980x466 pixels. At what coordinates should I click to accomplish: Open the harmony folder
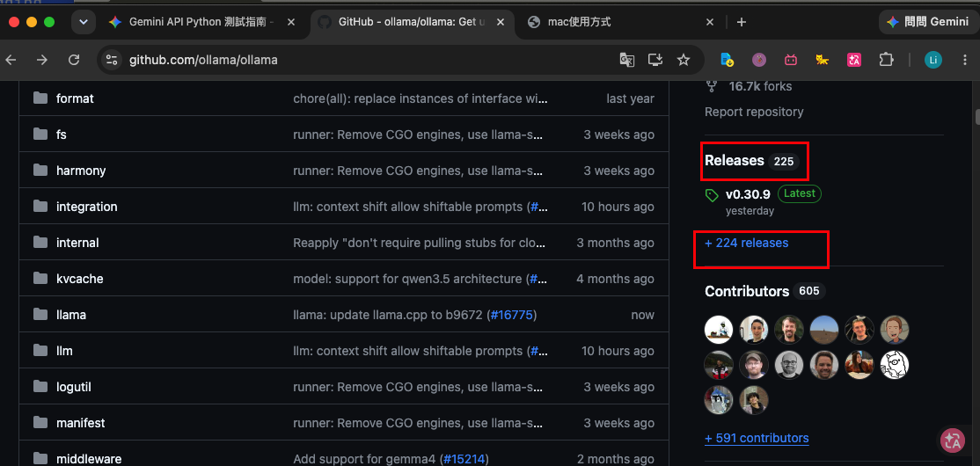pyautogui.click(x=81, y=171)
